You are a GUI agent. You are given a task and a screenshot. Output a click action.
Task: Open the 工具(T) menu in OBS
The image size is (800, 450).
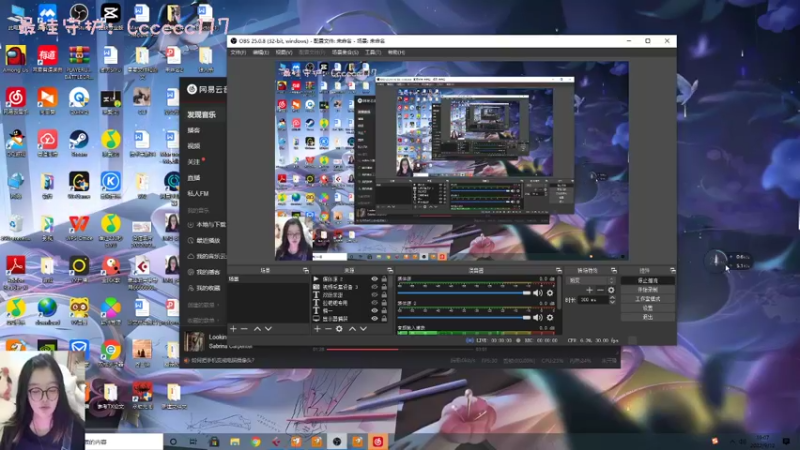tap(373, 53)
